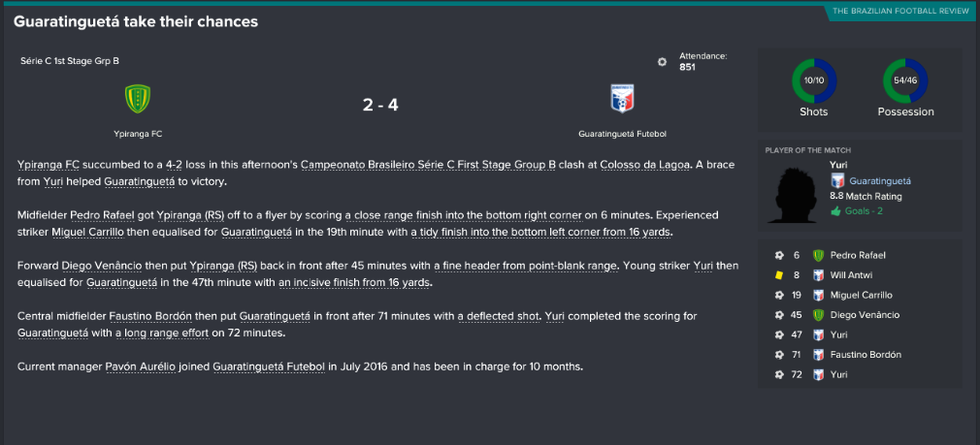The height and width of the screenshot is (445, 980).
Task: Click the Guaratinguetá Futebol team crest
Action: (623, 99)
